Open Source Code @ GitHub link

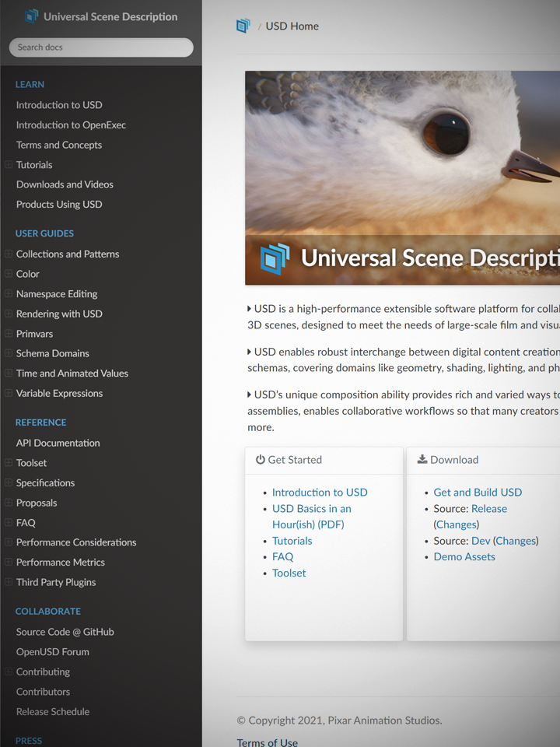tap(65, 632)
